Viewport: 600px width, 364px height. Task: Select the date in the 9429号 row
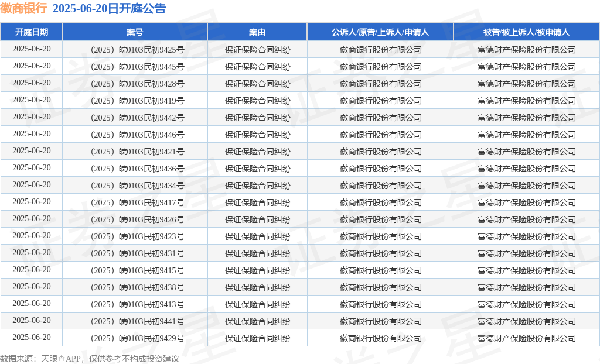coord(32,337)
